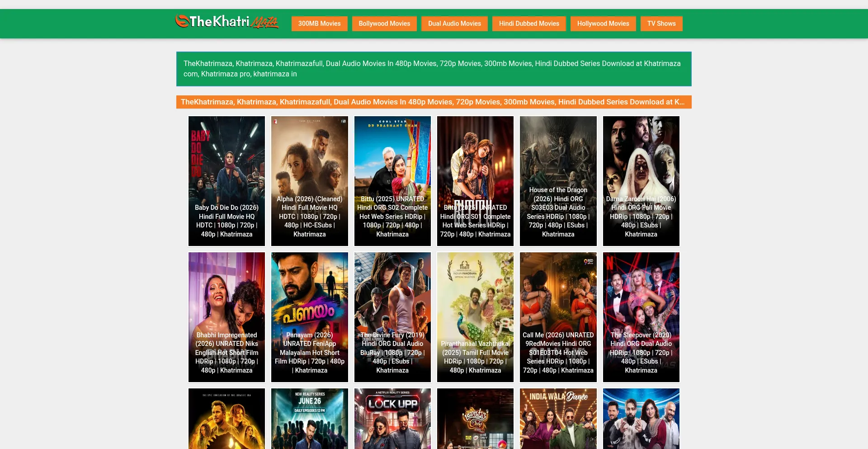The image size is (868, 449).
Task: Open the Baby Do Die Do poster
Action: (227, 181)
